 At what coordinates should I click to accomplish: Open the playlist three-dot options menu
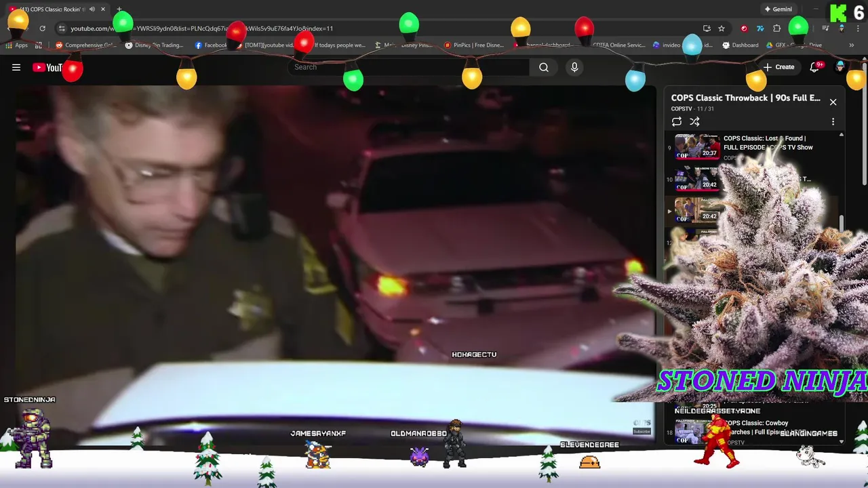point(833,122)
